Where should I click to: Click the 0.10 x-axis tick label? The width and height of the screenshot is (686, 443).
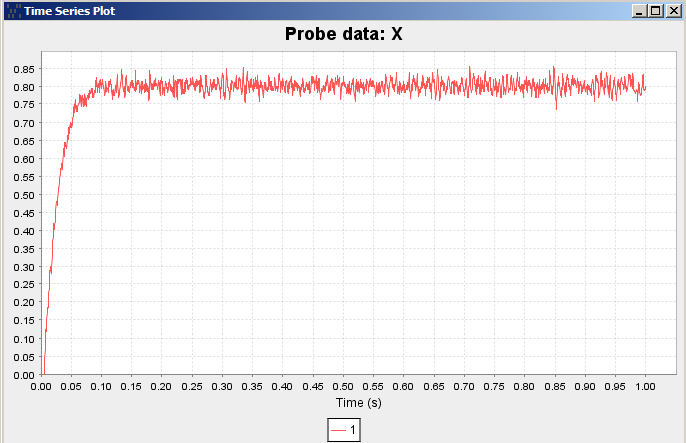click(x=101, y=387)
